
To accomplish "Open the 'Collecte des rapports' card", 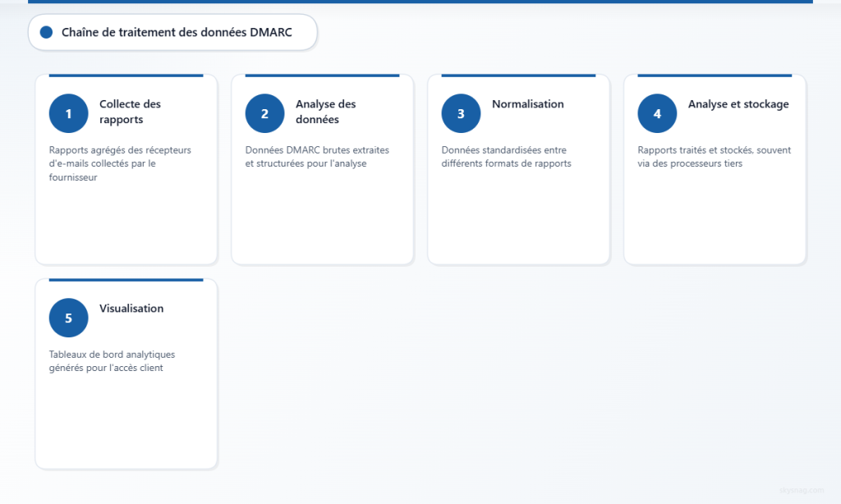I will tap(126, 168).
